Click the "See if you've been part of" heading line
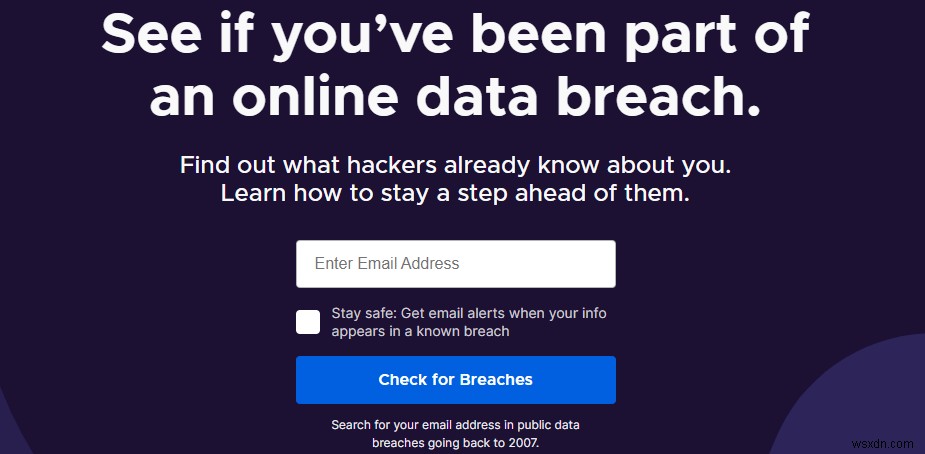 pyautogui.click(x=455, y=36)
